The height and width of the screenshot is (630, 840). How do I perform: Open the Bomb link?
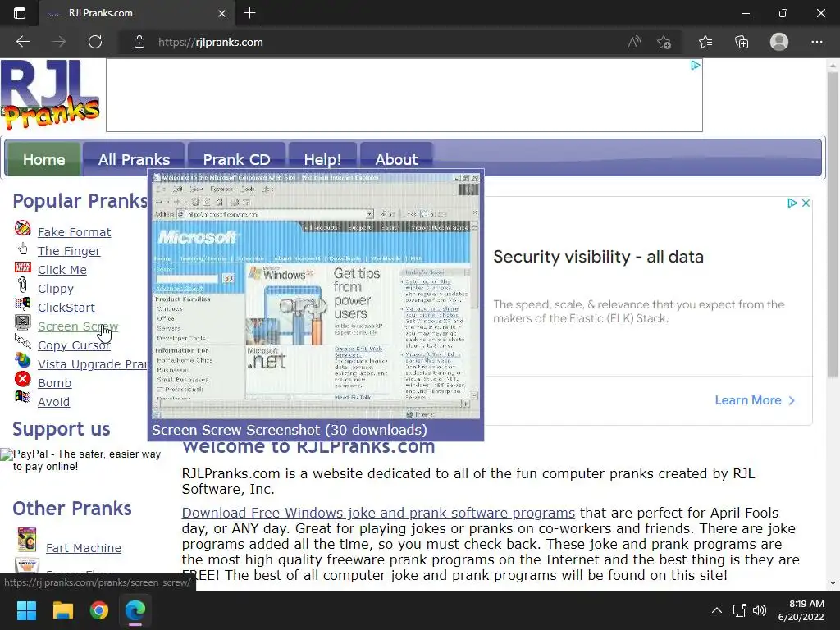coord(55,383)
